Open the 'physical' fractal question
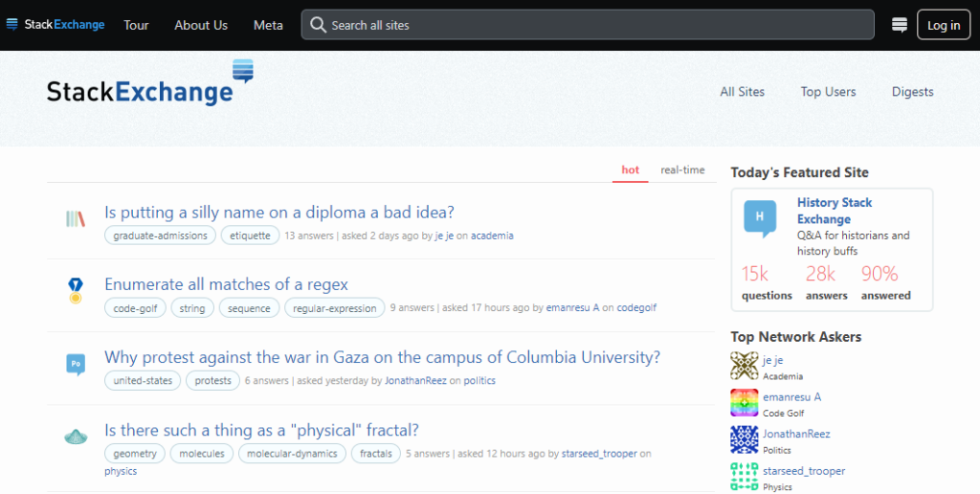Screen dimensions: 980x494 tap(261, 430)
